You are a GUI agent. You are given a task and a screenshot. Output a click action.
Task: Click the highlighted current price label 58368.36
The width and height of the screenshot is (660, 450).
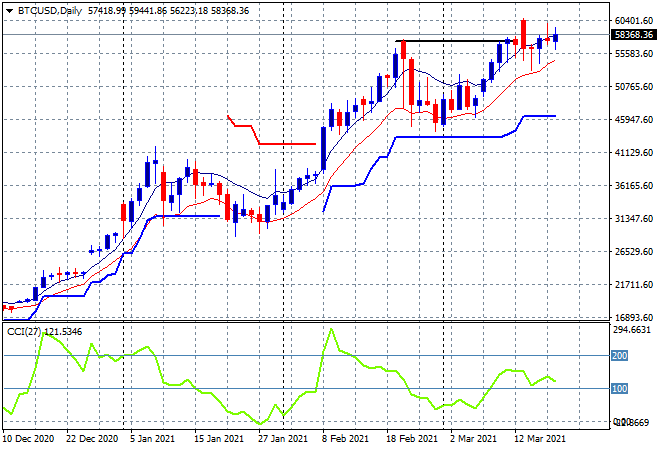tap(633, 35)
